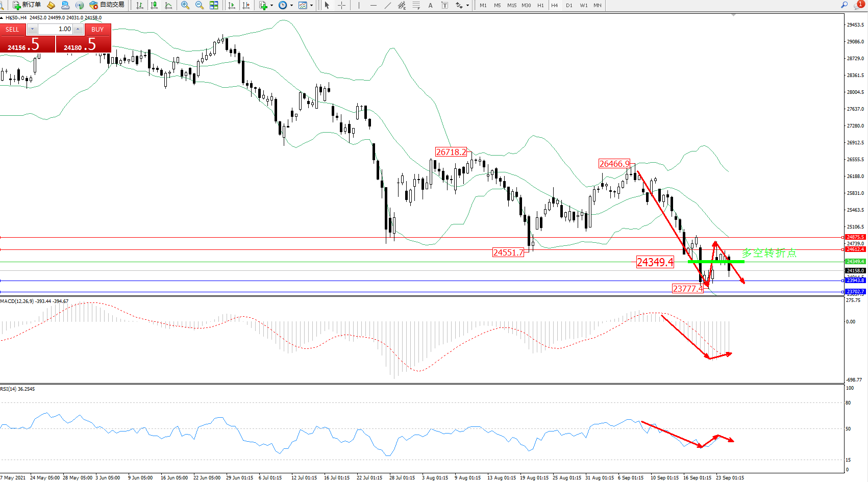
Task: Click the zoom in magnifier icon
Action: point(185,5)
